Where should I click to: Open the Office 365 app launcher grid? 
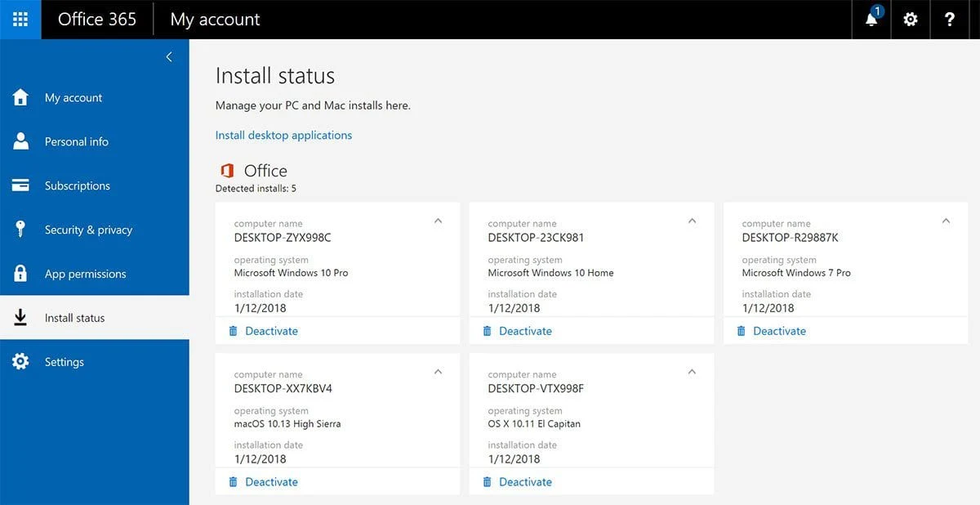pos(20,19)
